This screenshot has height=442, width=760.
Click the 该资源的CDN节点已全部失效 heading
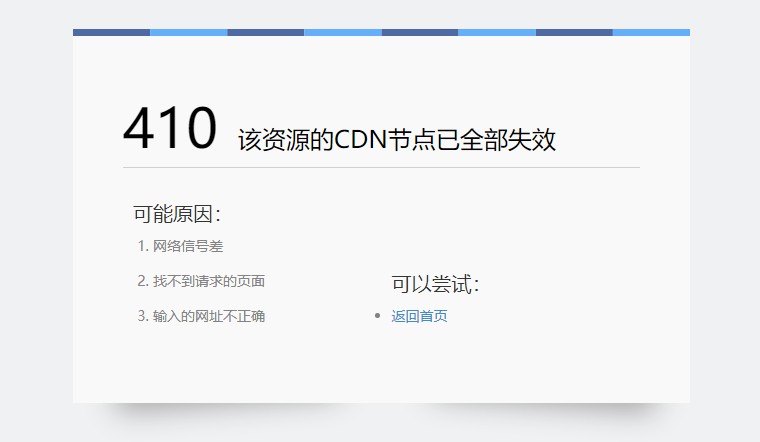(x=396, y=139)
